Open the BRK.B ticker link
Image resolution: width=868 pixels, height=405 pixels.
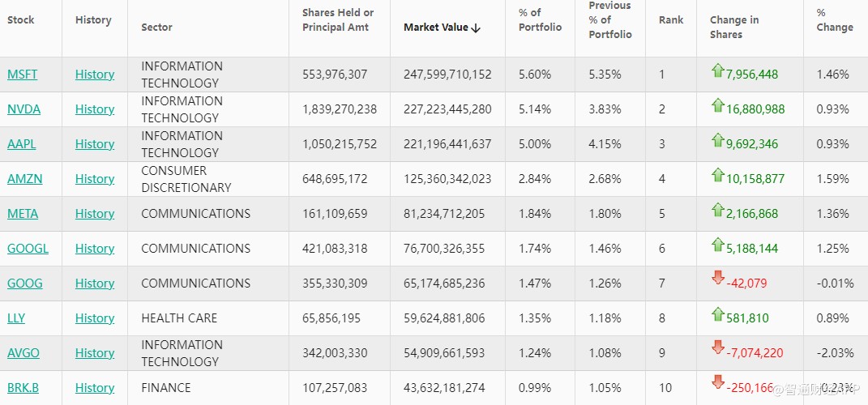23,388
